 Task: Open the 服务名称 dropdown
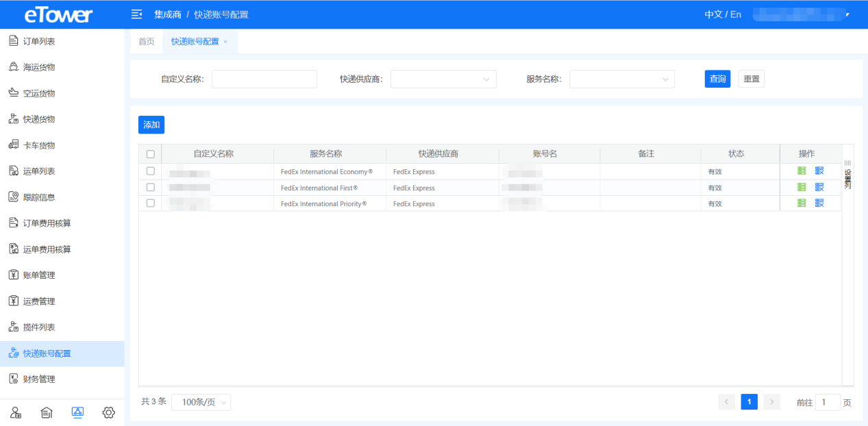pos(621,79)
